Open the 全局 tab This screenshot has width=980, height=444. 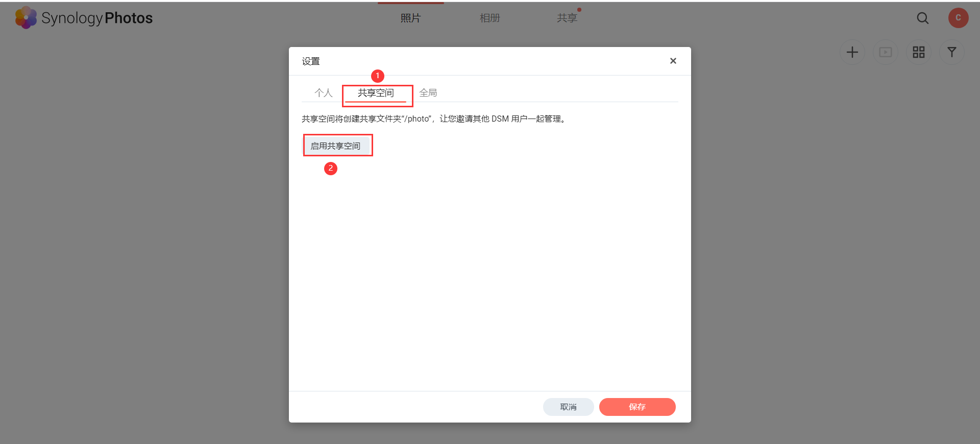click(428, 93)
